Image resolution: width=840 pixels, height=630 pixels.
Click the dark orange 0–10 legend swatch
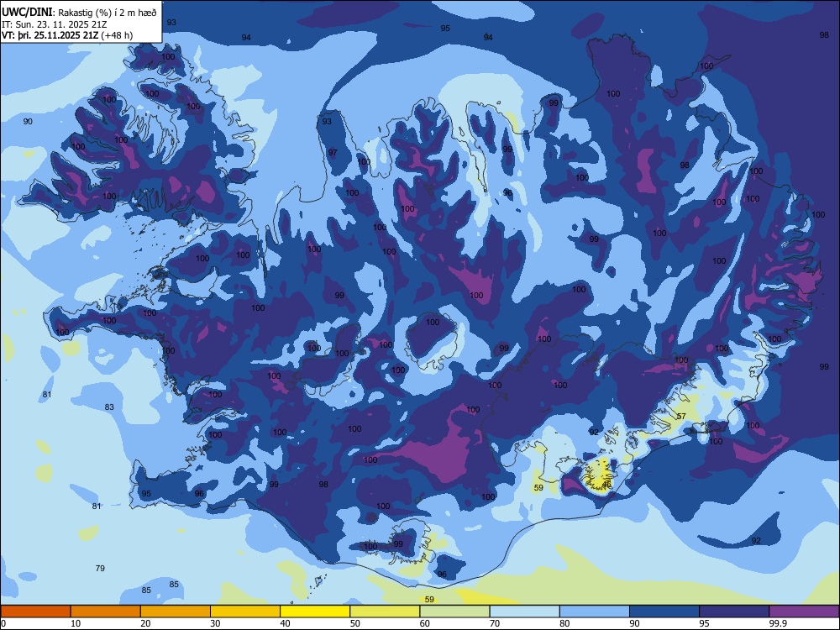click(35, 612)
